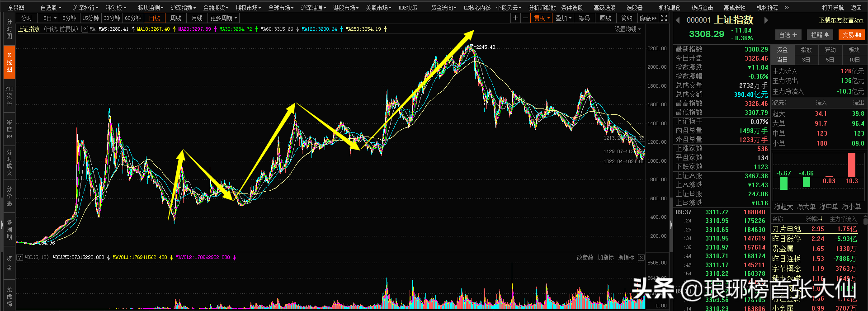Sort sector list by 主力净流入 column
The height and width of the screenshot is (311, 868).
click(x=843, y=219)
